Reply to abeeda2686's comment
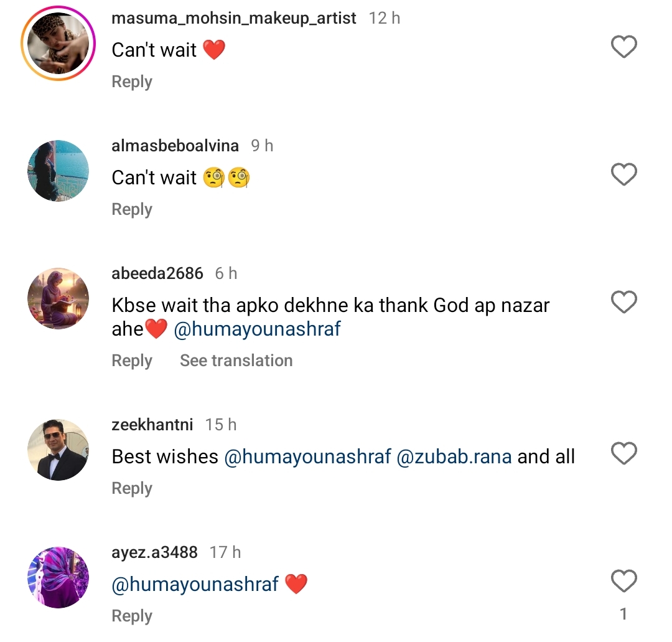672x642 pixels. click(x=132, y=361)
